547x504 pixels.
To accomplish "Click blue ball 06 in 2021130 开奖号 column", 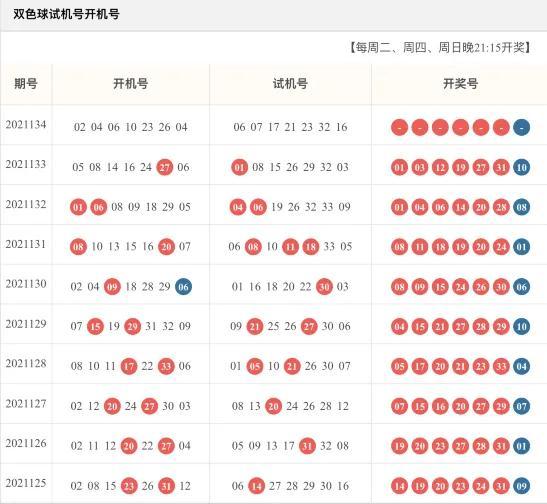I will point(522,287).
